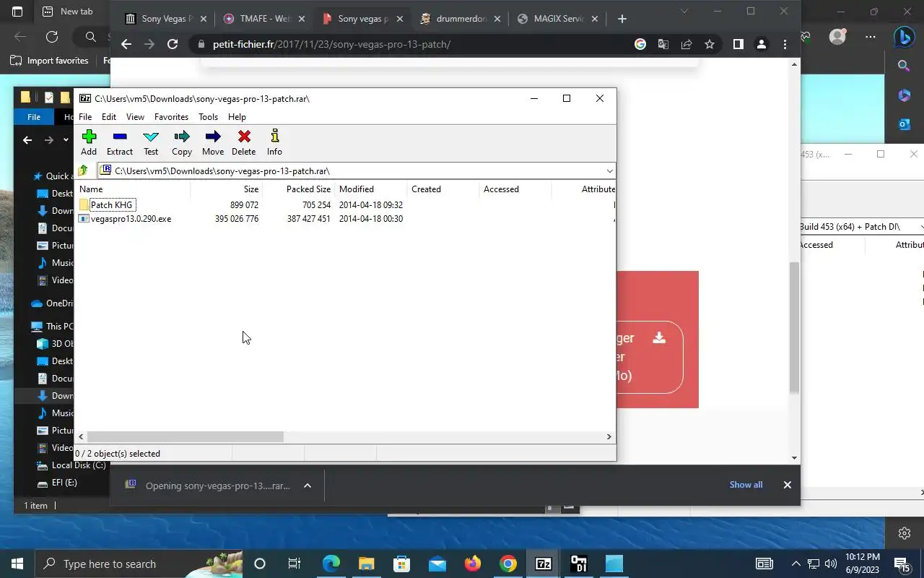Screen dimensions: 924x578
Task: Reload the petit-fichier.fr page
Action: pyautogui.click(x=173, y=44)
